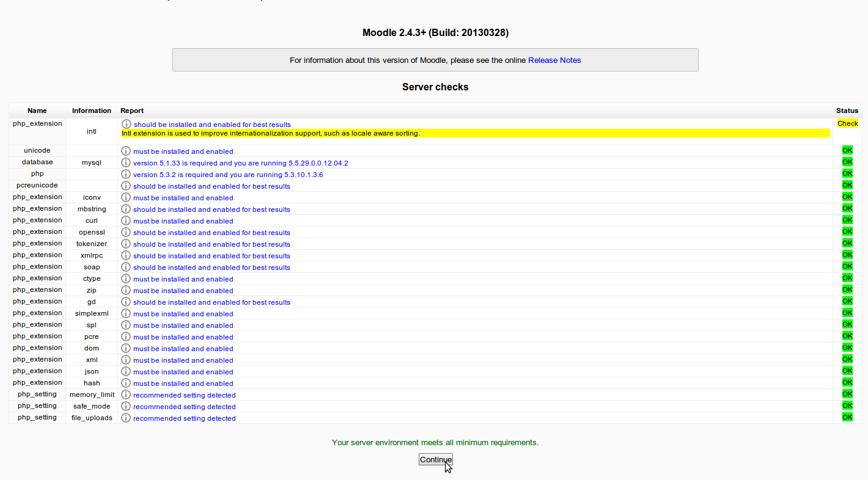Click the xmlrpc information cell
The width and height of the screenshot is (868, 480).
92,255
